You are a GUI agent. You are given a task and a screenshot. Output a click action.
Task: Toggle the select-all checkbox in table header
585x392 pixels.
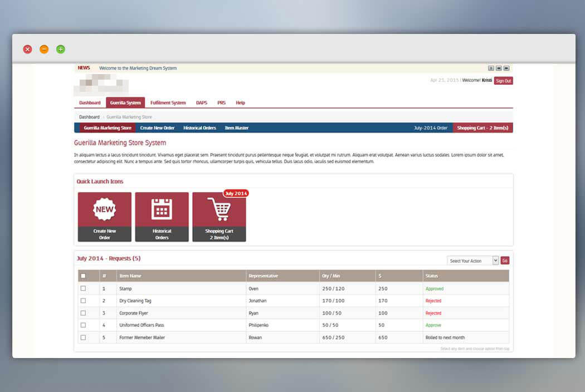click(x=83, y=276)
